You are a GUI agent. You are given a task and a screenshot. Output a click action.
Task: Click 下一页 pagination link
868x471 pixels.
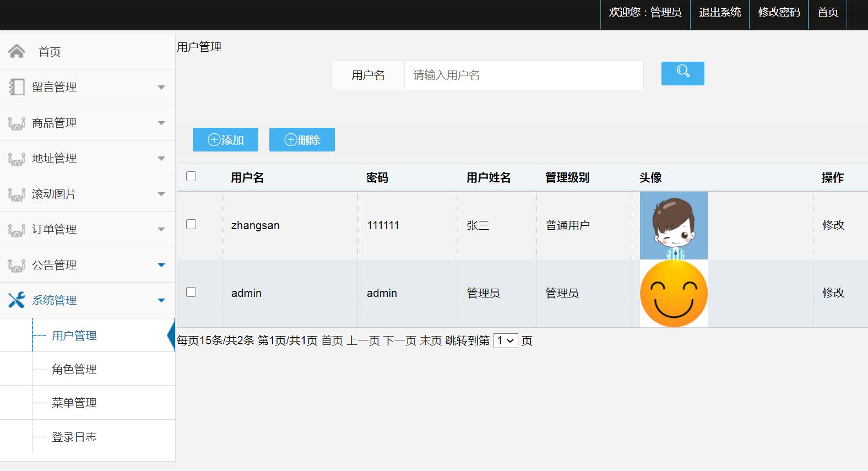(400, 340)
